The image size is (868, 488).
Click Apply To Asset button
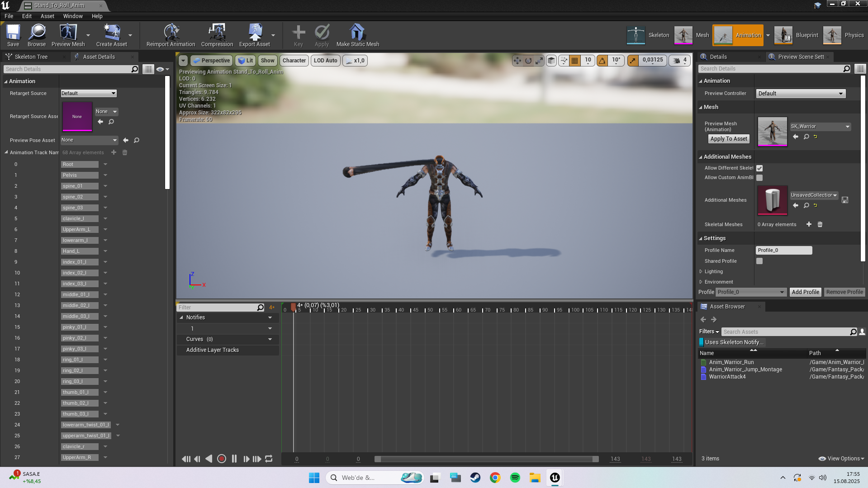[x=729, y=139]
